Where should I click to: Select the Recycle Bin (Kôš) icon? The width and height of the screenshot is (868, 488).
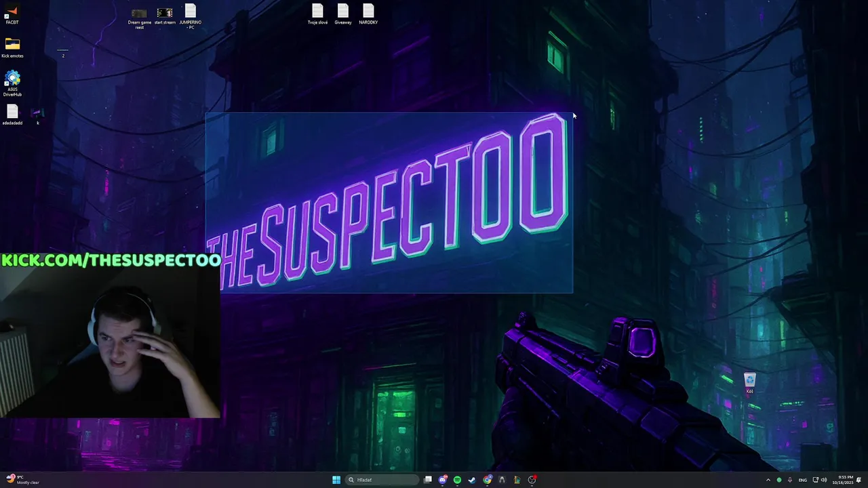point(749,384)
